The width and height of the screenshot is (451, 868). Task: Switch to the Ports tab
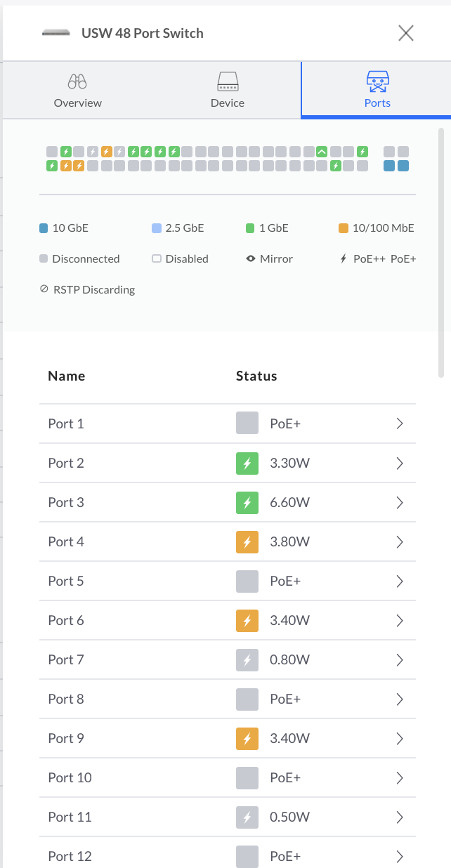pos(377,90)
